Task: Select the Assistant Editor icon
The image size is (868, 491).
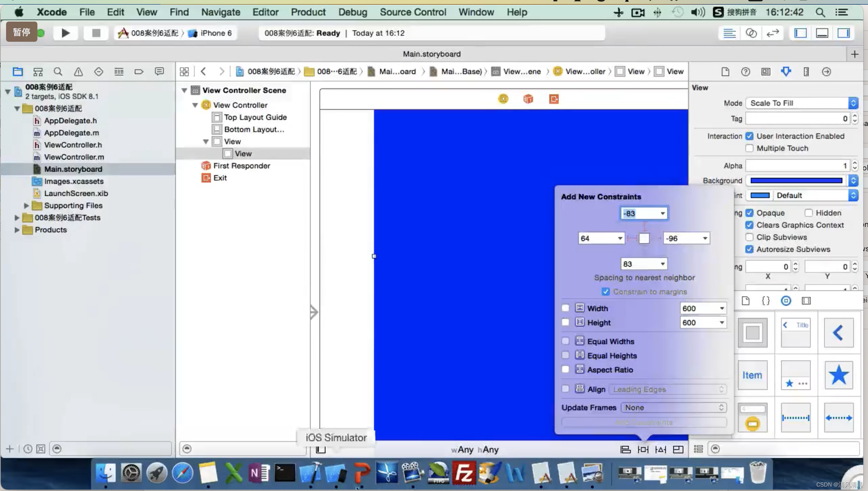Action: pos(750,33)
